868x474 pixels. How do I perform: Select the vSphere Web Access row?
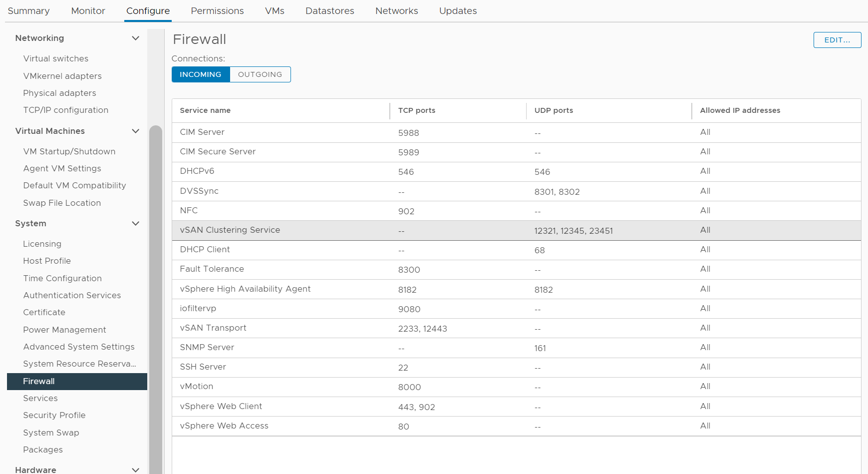(x=516, y=426)
